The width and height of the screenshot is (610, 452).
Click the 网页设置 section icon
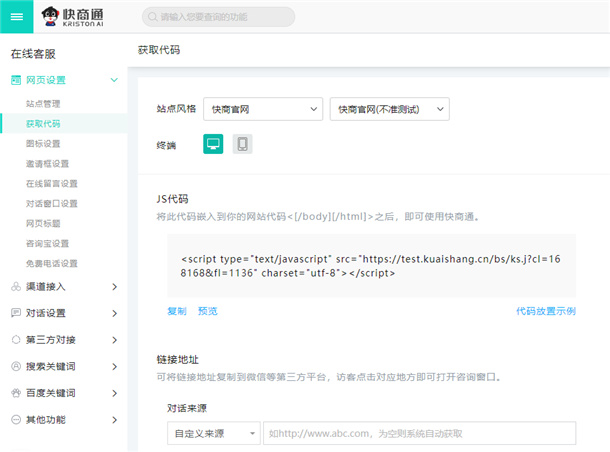pos(16,79)
